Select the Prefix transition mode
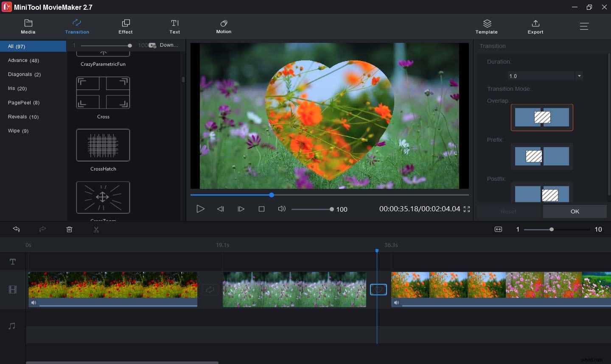Image resolution: width=611 pixels, height=364 pixels. (542, 157)
